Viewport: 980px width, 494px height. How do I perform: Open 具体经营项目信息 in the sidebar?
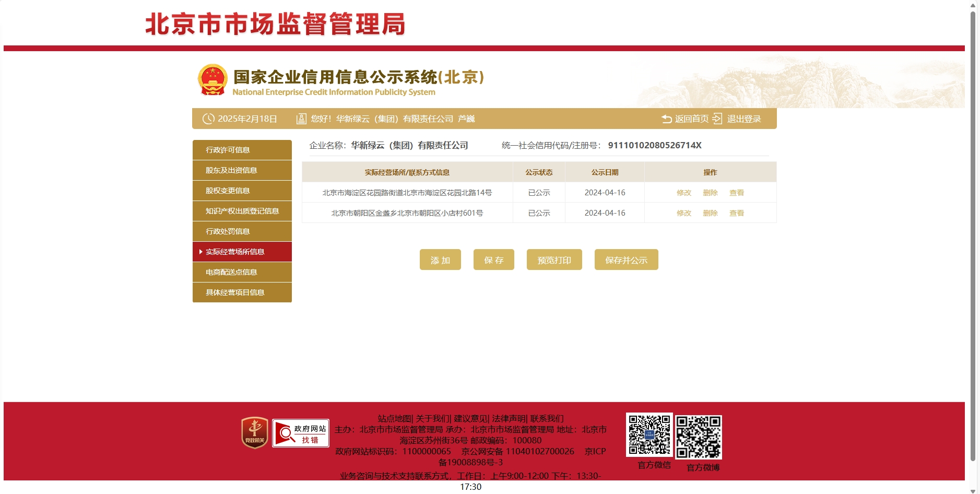pyautogui.click(x=242, y=292)
